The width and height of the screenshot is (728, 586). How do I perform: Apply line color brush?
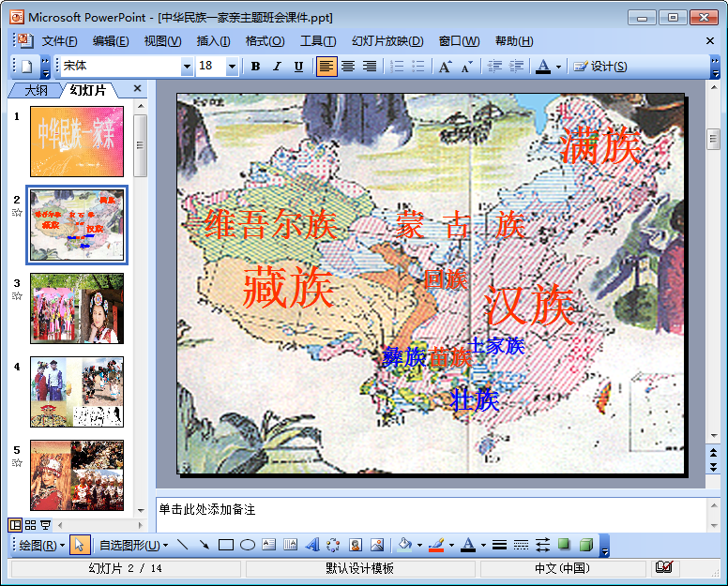436,545
